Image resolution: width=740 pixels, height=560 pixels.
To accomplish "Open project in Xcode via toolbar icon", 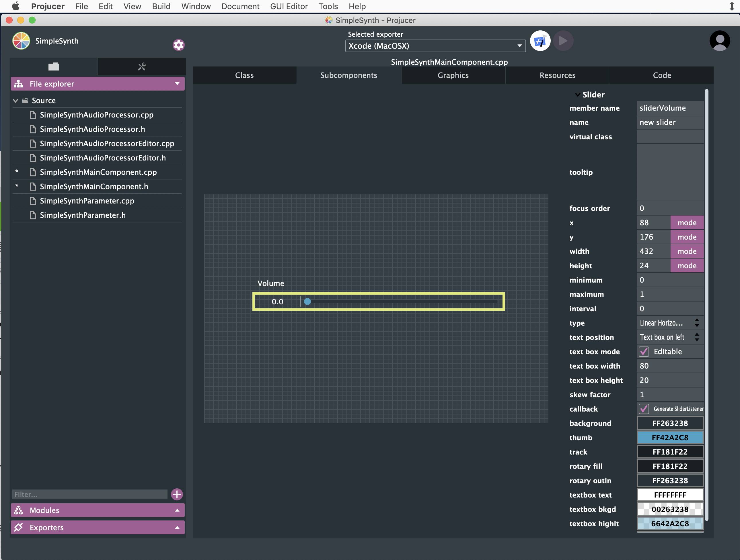I will point(540,41).
